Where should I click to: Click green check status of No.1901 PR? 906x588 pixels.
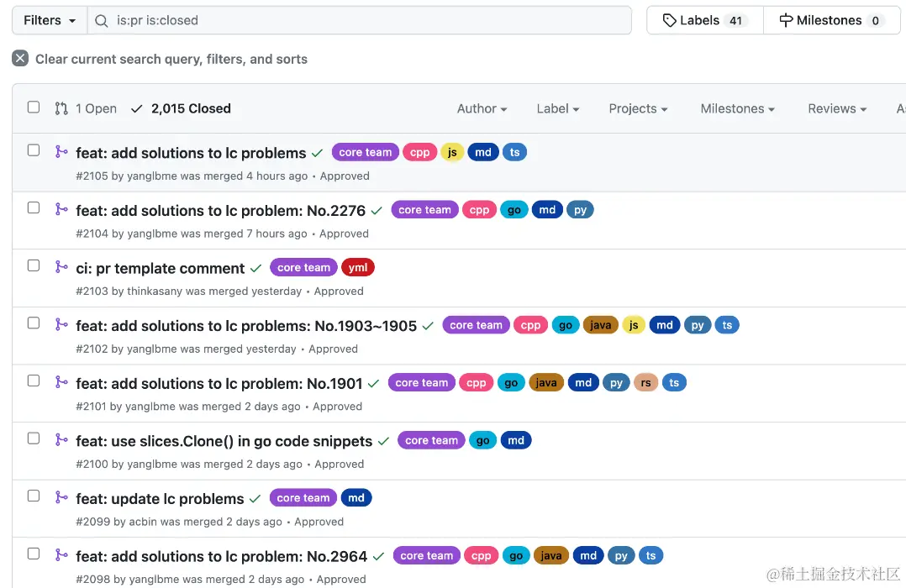(373, 384)
